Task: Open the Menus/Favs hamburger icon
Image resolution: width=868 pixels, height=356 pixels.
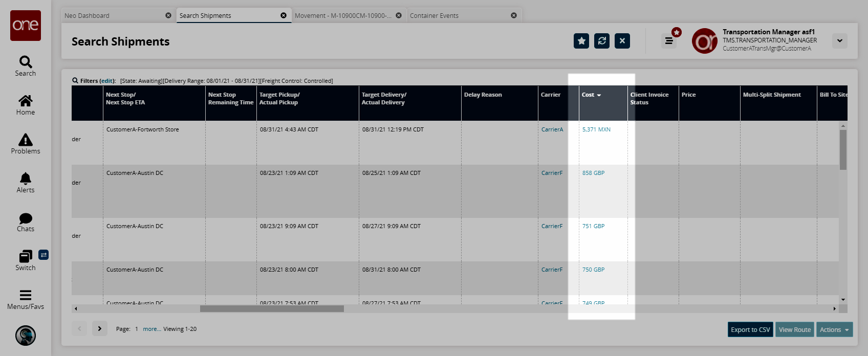Action: [26, 295]
